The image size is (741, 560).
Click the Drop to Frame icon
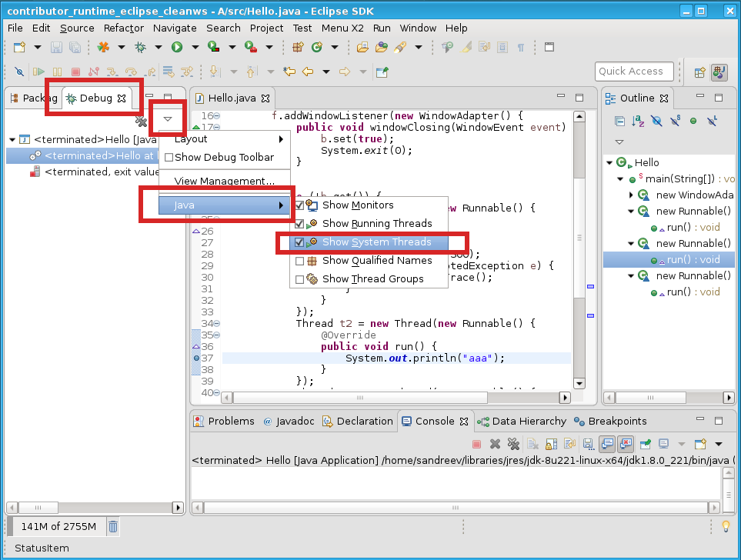coord(169,72)
